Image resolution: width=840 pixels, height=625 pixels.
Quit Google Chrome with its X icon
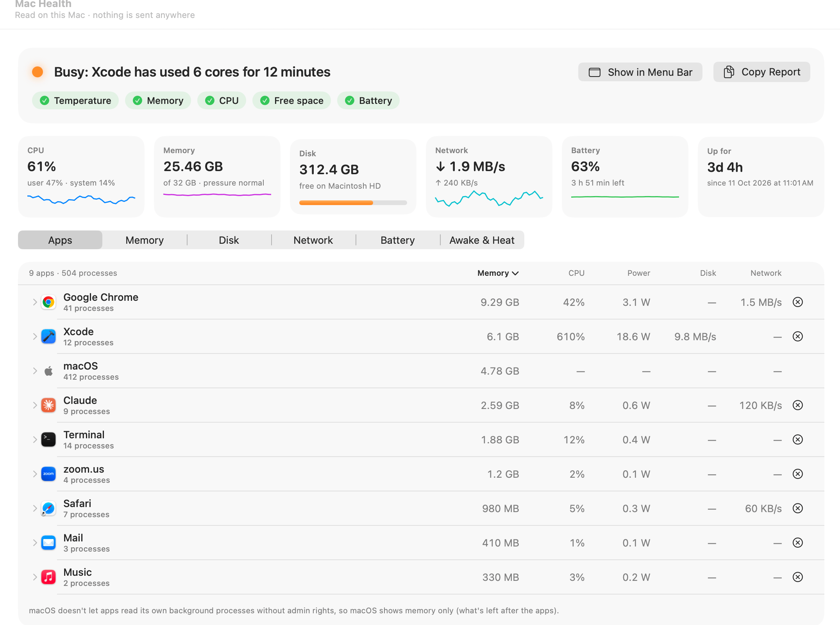(x=798, y=302)
